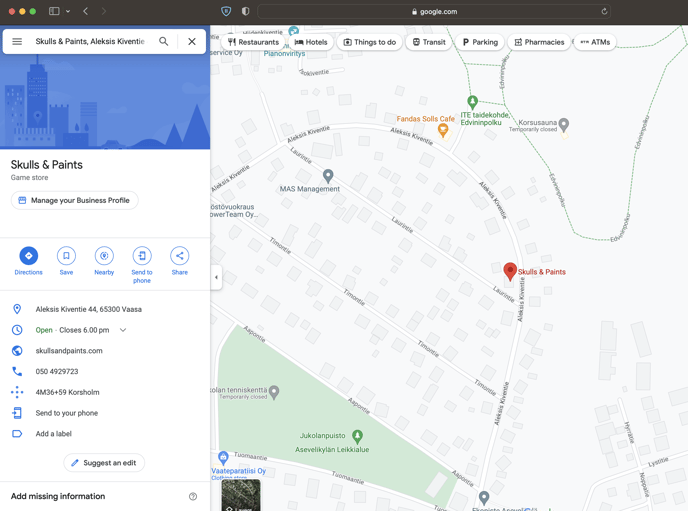Open the satellite layers thumbnail
The width and height of the screenshot is (688, 511).
coord(241,495)
